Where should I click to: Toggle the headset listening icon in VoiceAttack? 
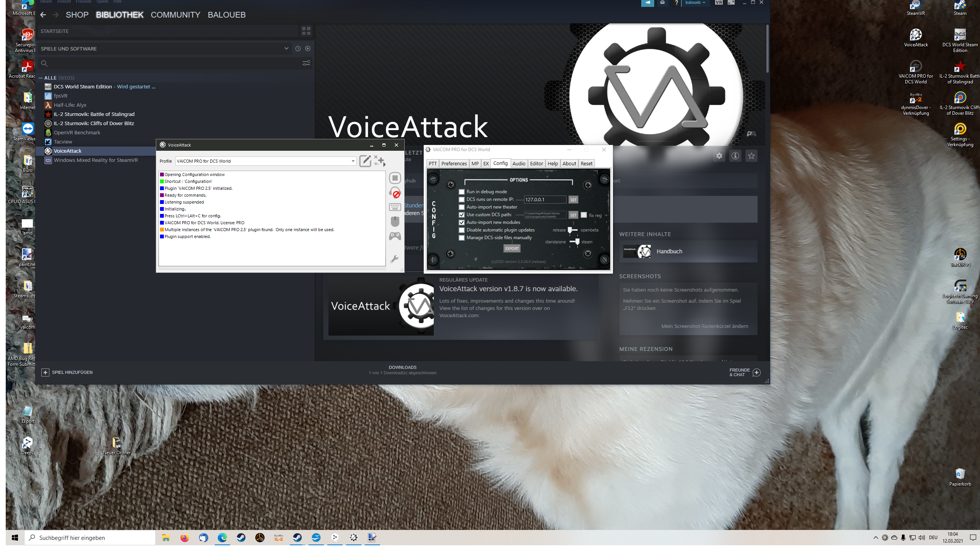pos(395,192)
